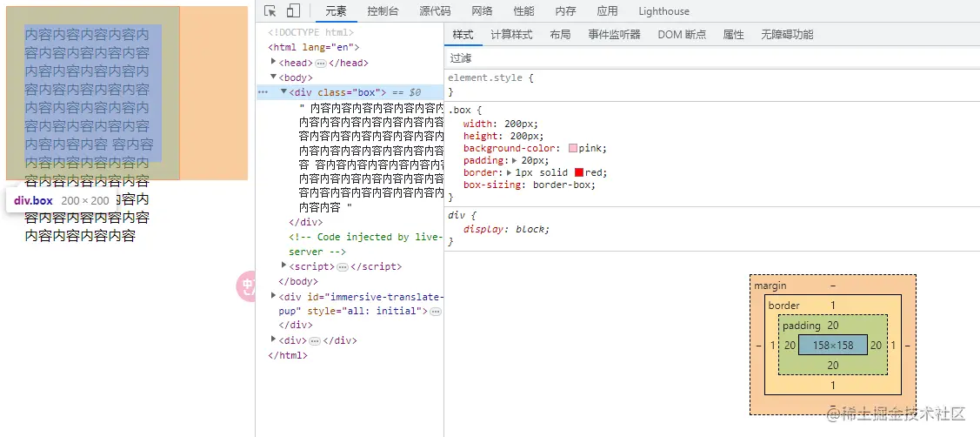Click the ellipsis inside the script tag

tap(342, 267)
